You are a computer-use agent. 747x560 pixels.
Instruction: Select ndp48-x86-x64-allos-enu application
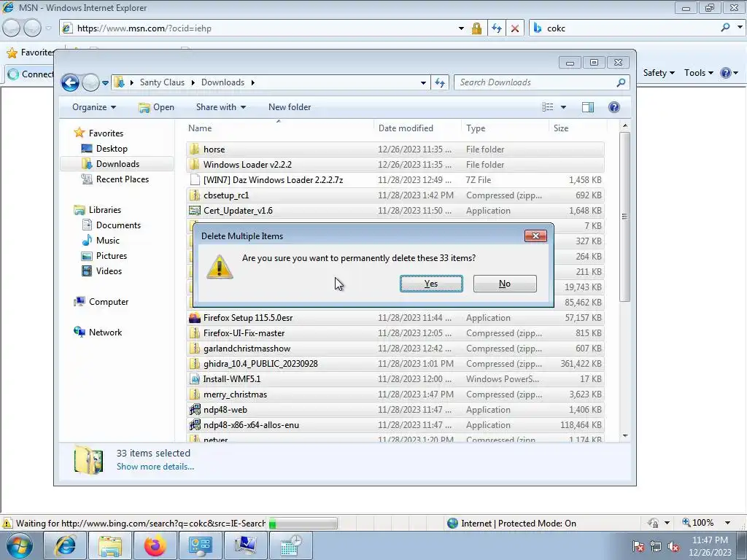pyautogui.click(x=395, y=425)
